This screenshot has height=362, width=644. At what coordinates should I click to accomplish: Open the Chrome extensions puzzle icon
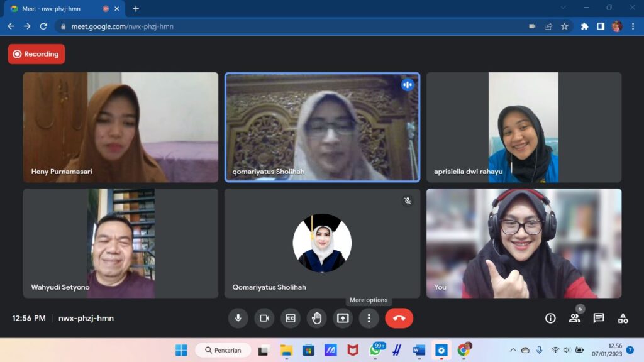click(x=584, y=26)
